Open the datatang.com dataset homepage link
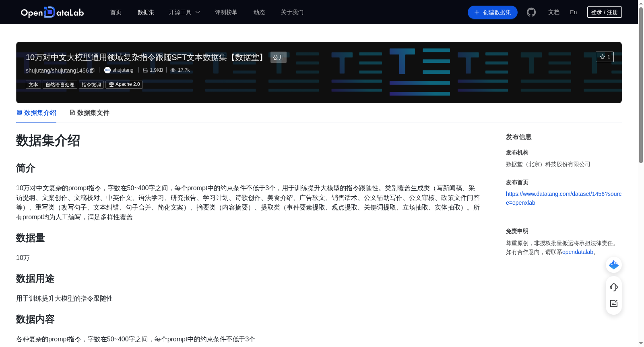644x347 pixels. [x=563, y=198]
